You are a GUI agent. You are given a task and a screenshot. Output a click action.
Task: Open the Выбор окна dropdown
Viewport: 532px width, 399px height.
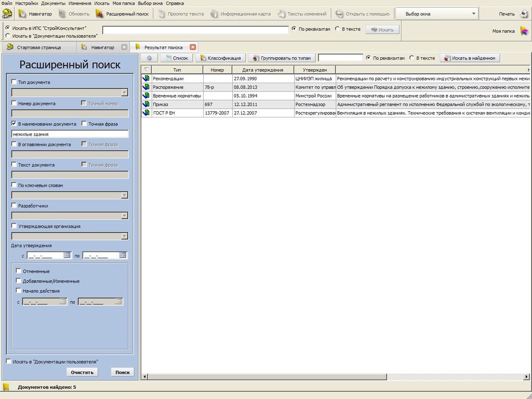pyautogui.click(x=436, y=14)
